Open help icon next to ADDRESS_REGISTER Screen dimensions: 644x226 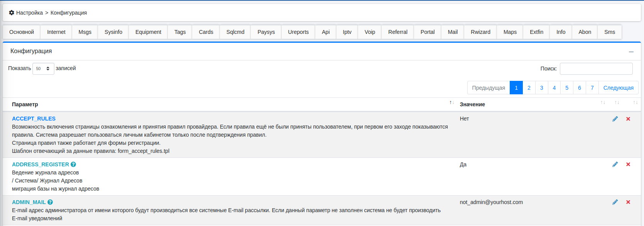73,164
